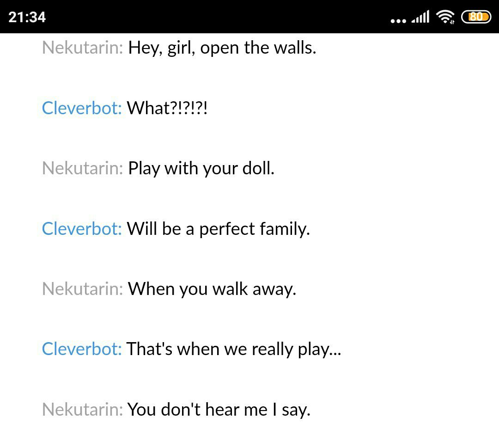Screen dimensions: 499x448
Task: Tap Nekutarin label before 'When you walk away'
Action: [82, 289]
